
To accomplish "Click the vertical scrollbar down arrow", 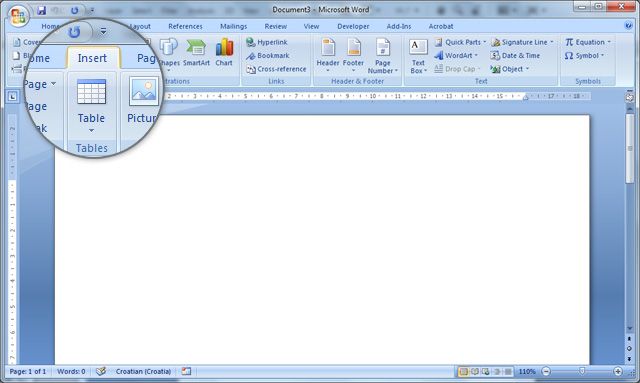I will tap(630, 329).
